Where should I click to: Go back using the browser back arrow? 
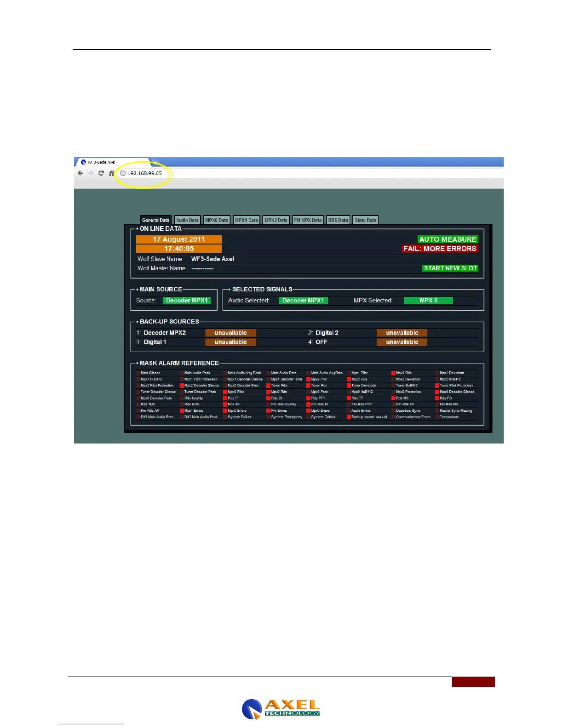click(x=80, y=173)
